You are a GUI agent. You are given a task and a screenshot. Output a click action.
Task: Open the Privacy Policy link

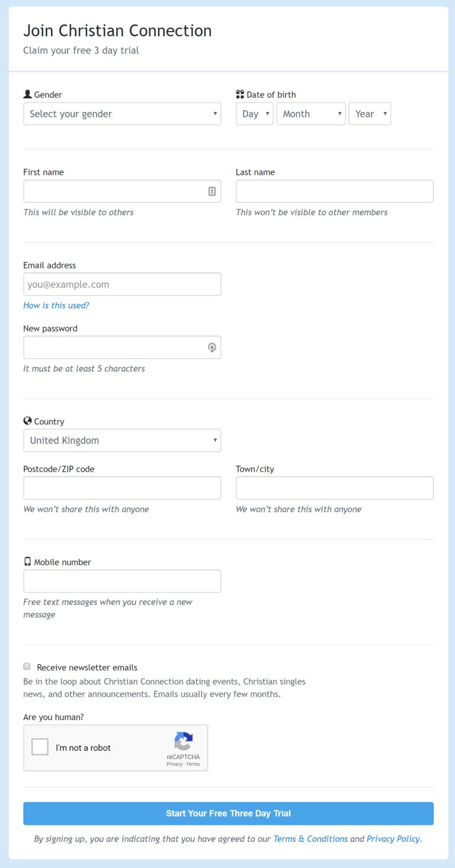coord(393,839)
